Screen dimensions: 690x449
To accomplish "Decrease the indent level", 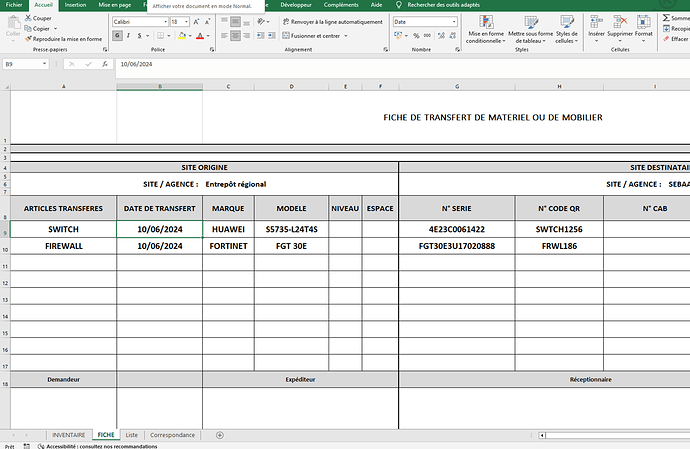I will coord(261,36).
